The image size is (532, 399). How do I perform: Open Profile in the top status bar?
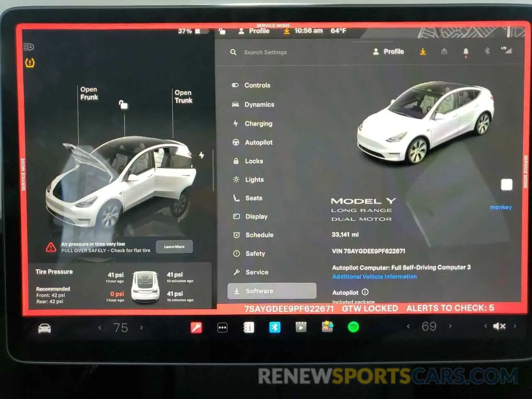click(254, 31)
